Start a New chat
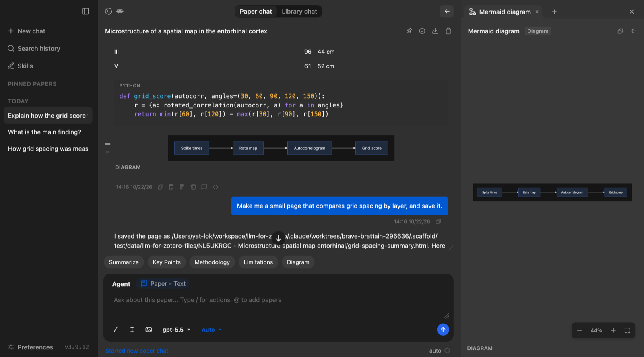Screen dimensions: 644x357 click(27, 31)
